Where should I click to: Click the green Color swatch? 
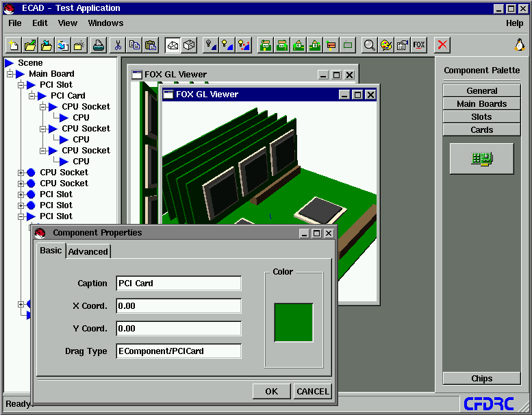pyautogui.click(x=294, y=323)
